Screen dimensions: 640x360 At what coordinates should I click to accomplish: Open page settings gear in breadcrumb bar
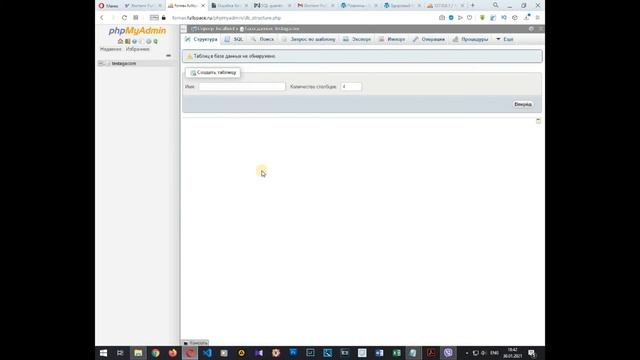click(x=531, y=29)
